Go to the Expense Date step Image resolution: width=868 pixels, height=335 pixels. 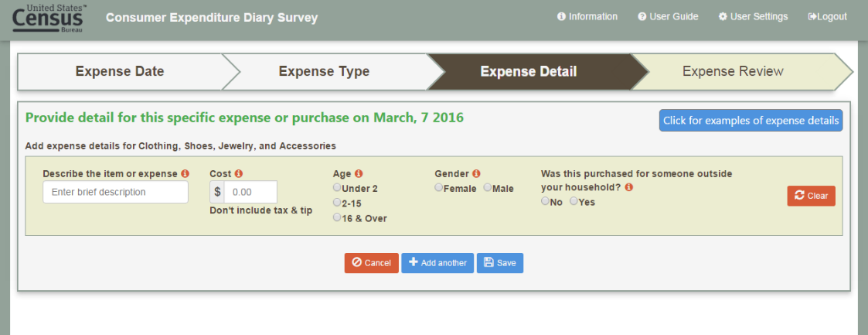[120, 72]
